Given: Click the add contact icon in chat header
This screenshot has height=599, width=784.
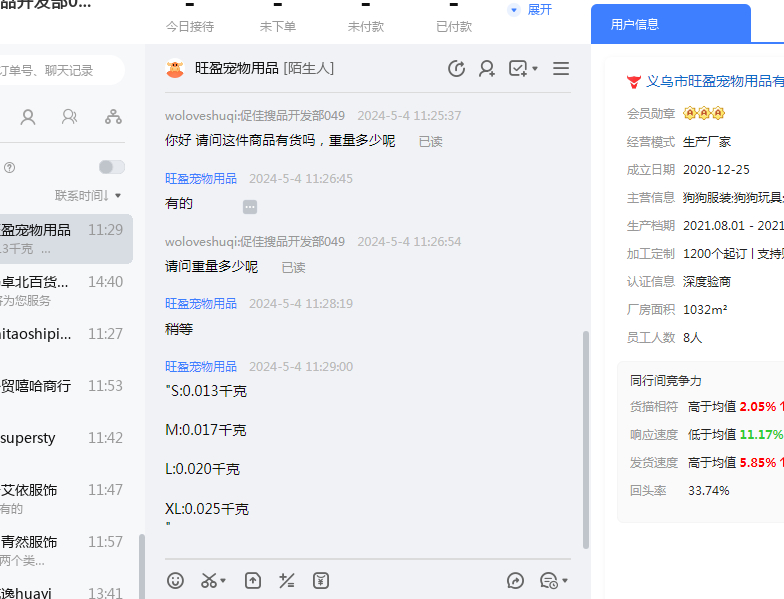Looking at the screenshot, I should [487, 69].
